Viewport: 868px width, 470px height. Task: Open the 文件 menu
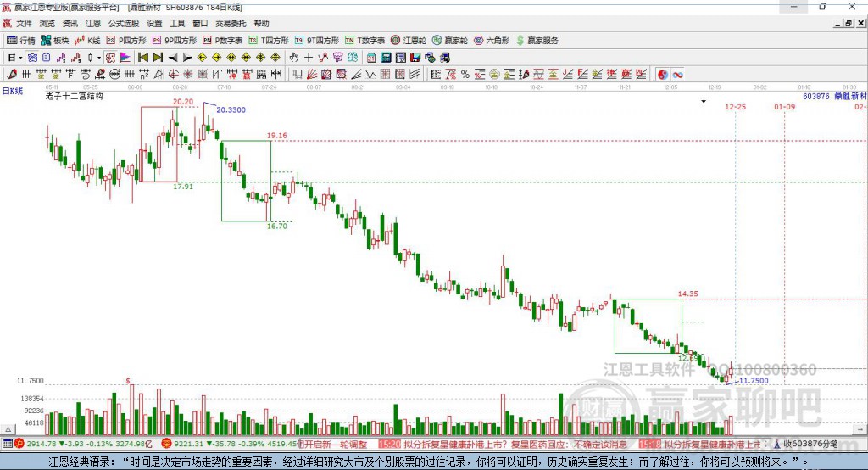tap(25, 23)
